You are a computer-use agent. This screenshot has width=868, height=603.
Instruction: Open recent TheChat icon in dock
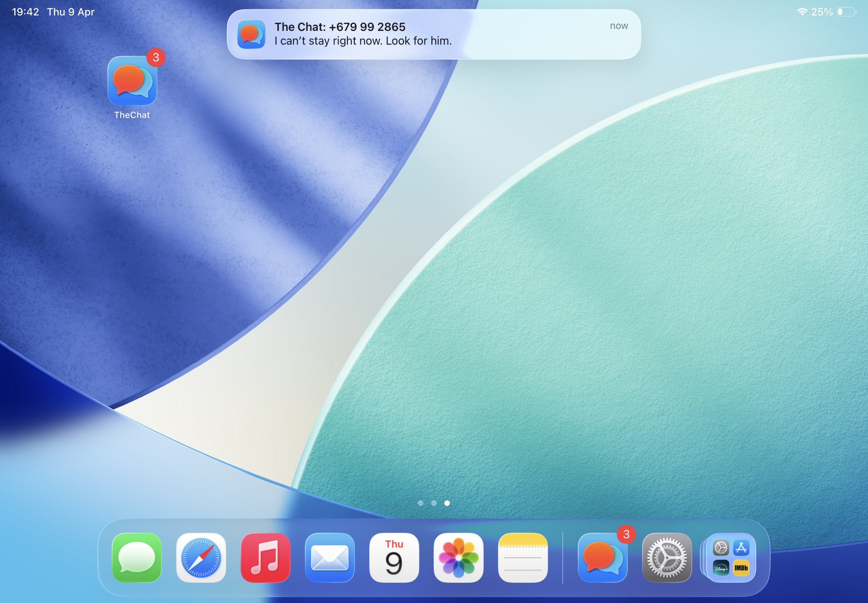(602, 558)
